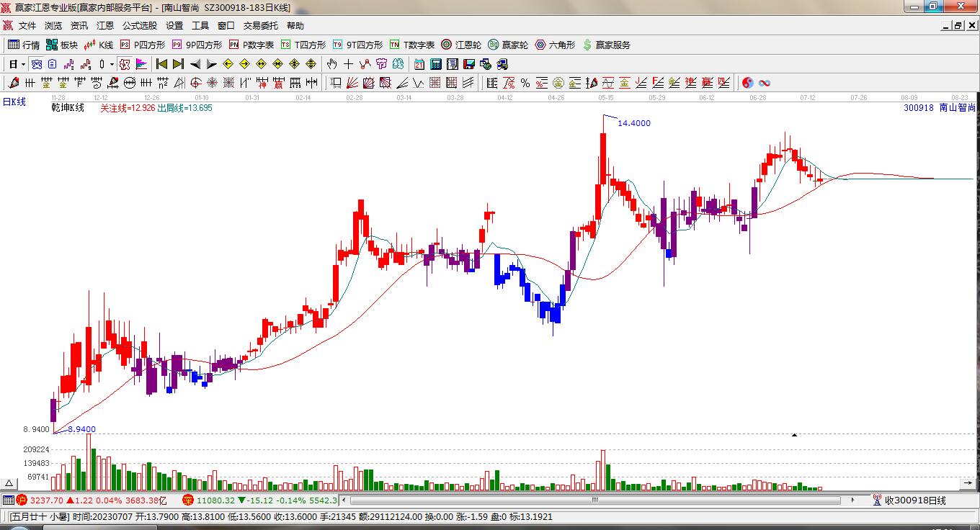This screenshot has width=980, height=530.
Task: Click the 赢家服务 button
Action: [606, 45]
